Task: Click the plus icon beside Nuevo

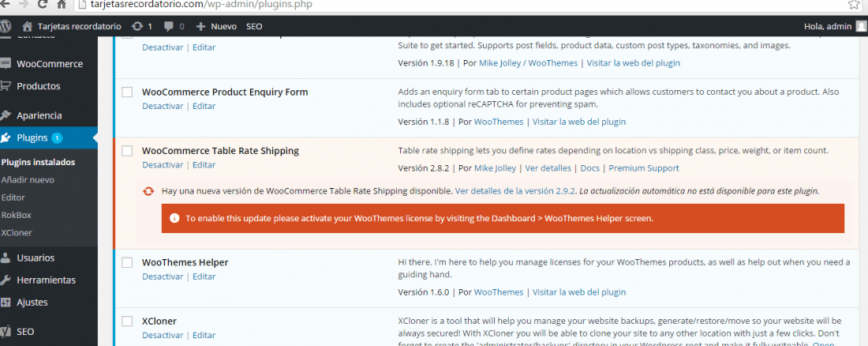Action: (201, 26)
